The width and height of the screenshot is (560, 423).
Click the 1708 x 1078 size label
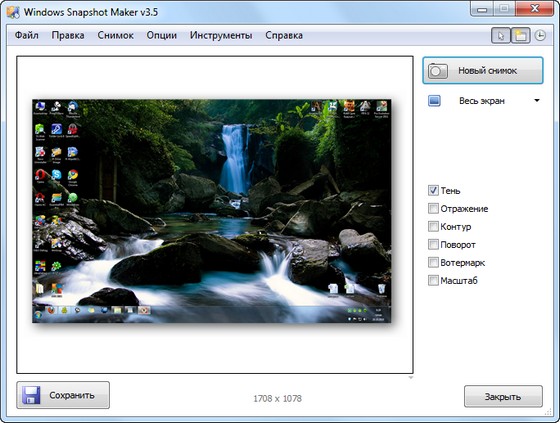click(278, 399)
